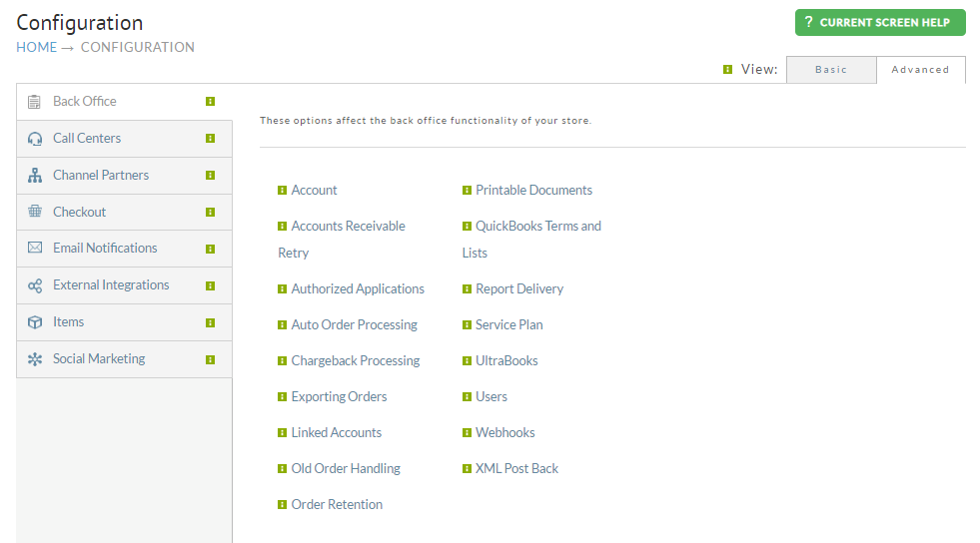Open the Channel Partners sidebar section
This screenshot has height=543, width=980.
pyautogui.click(x=125, y=176)
